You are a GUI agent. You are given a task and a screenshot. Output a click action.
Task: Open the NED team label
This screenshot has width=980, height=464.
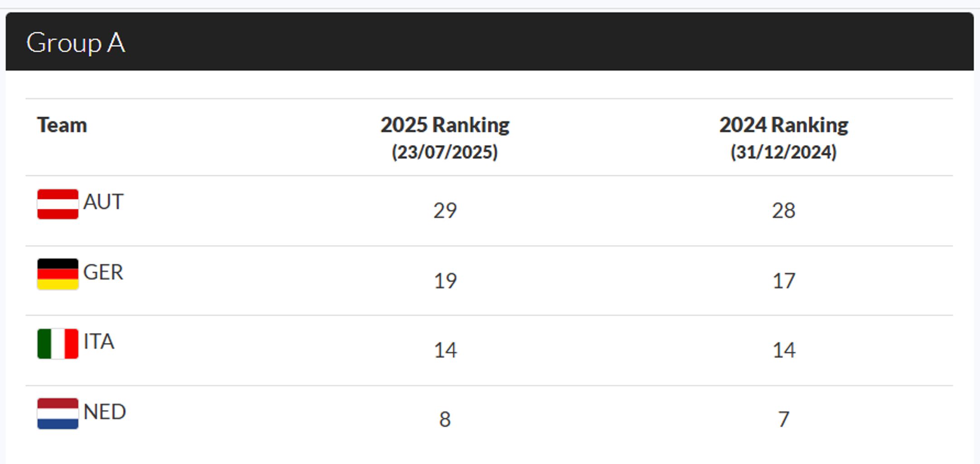[105, 412]
